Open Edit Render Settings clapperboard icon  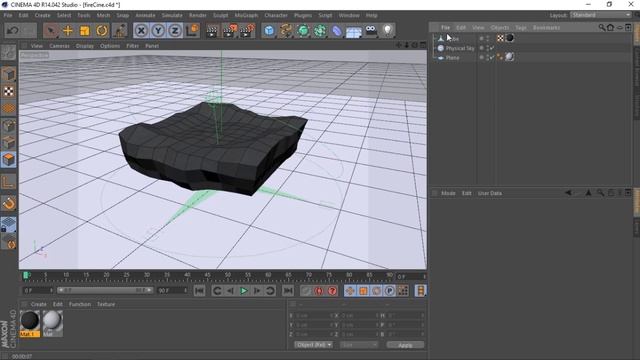click(x=247, y=31)
